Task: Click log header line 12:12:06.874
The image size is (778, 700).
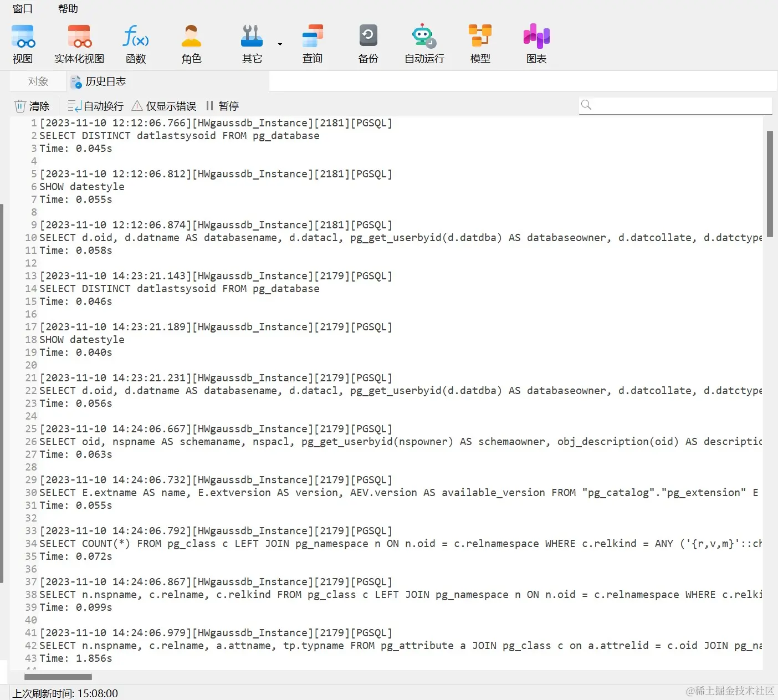Action: point(216,225)
